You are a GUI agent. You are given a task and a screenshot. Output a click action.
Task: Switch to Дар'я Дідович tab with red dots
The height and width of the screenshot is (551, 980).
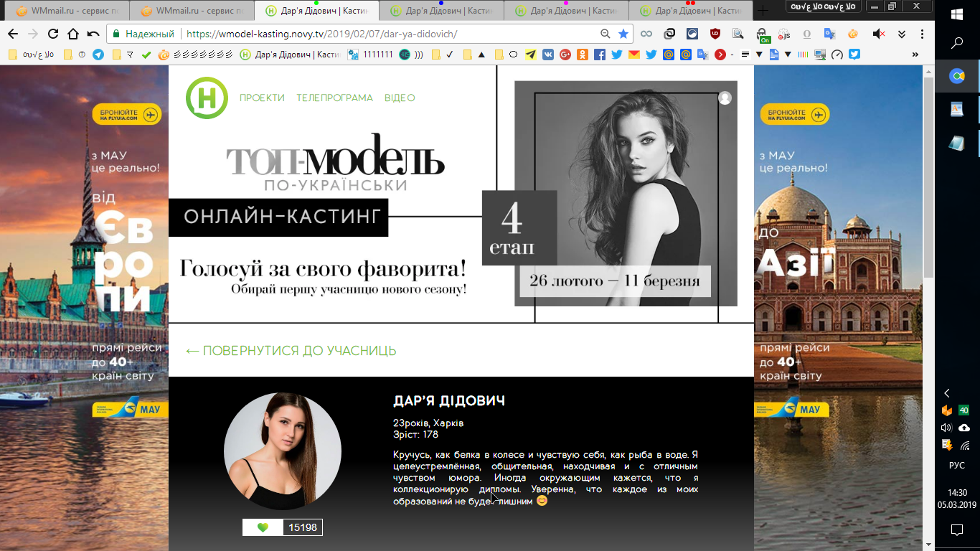click(690, 11)
